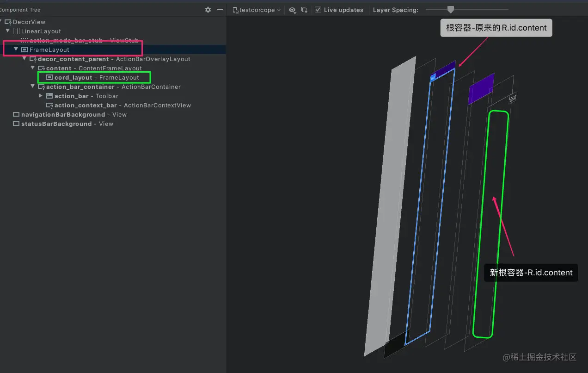Select action_bar_container ActionBarContainer row
The height and width of the screenshot is (373, 588).
[113, 87]
